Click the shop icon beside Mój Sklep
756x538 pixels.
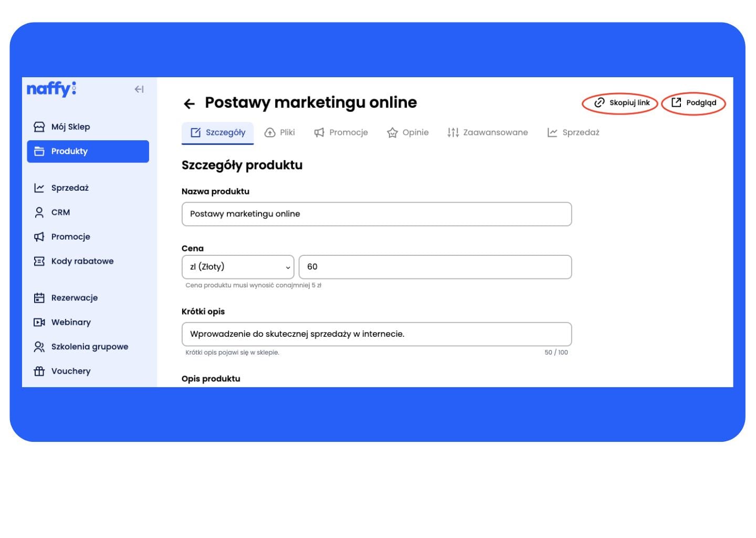pyautogui.click(x=39, y=127)
